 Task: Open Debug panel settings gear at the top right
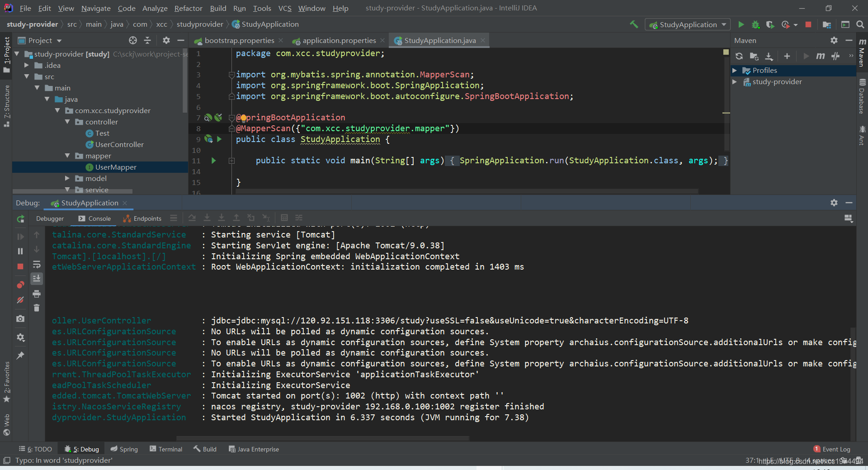click(834, 203)
